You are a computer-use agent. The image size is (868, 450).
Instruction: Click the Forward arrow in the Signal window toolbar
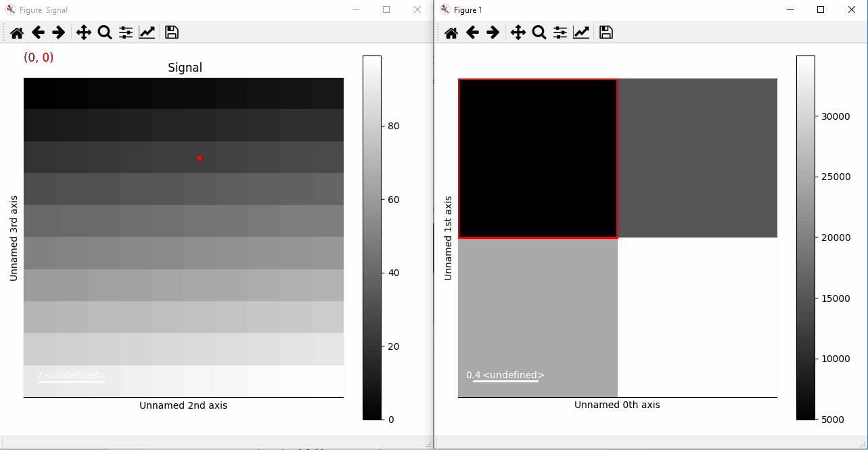[x=59, y=32]
